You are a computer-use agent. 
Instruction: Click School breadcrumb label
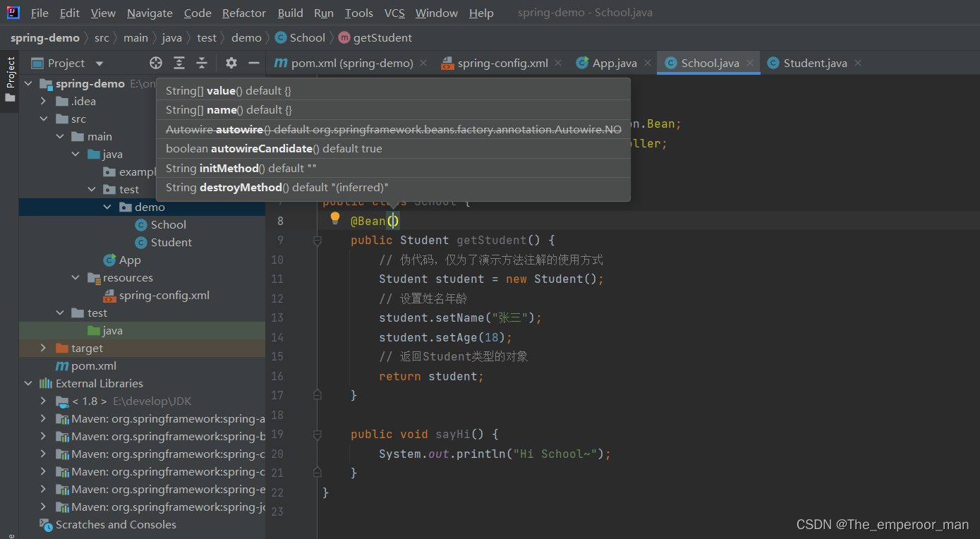point(308,38)
